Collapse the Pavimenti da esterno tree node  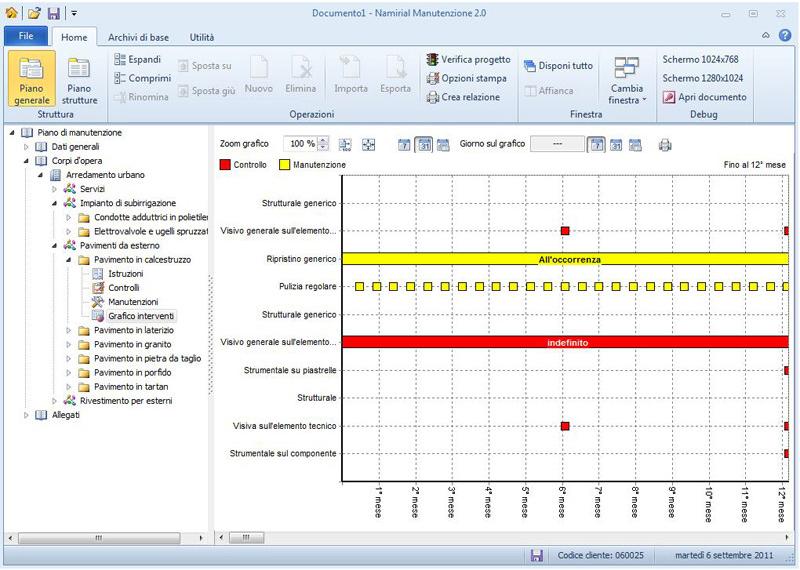[56, 245]
